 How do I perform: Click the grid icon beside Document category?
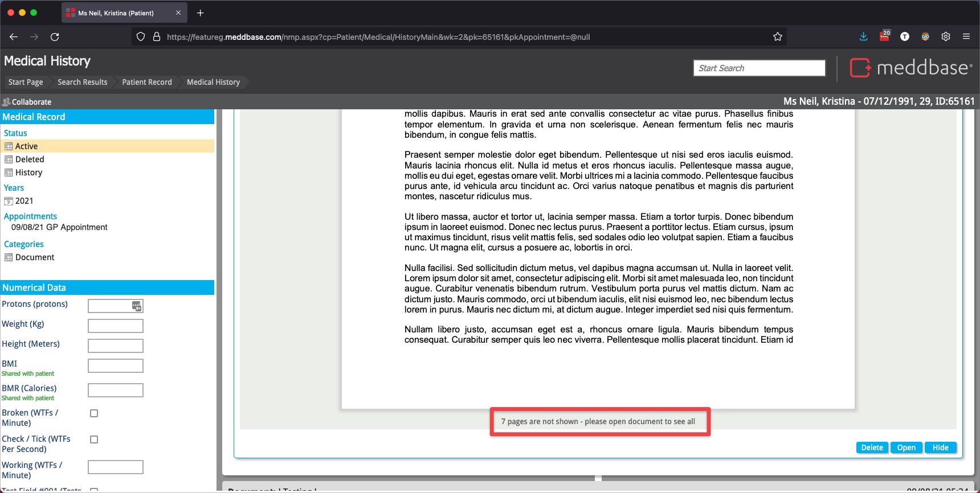point(9,257)
